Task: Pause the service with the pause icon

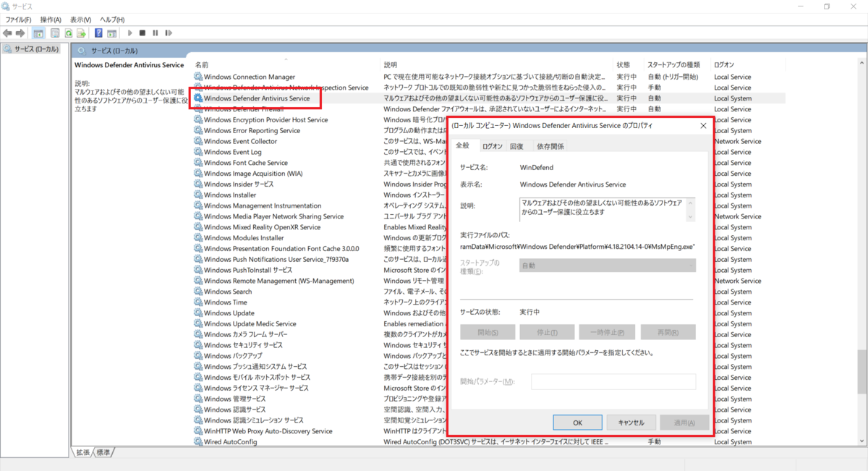Action: (155, 33)
